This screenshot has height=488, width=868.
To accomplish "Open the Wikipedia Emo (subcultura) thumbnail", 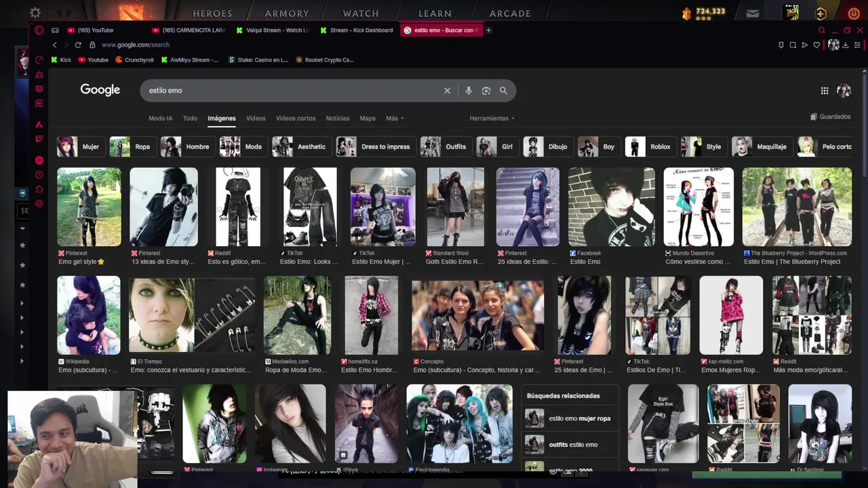I will (x=89, y=315).
